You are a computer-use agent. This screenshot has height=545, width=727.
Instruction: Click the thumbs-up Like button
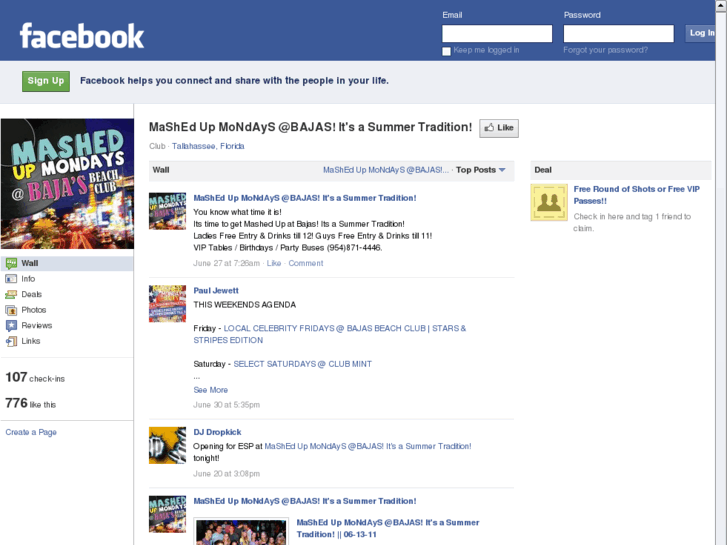click(499, 128)
